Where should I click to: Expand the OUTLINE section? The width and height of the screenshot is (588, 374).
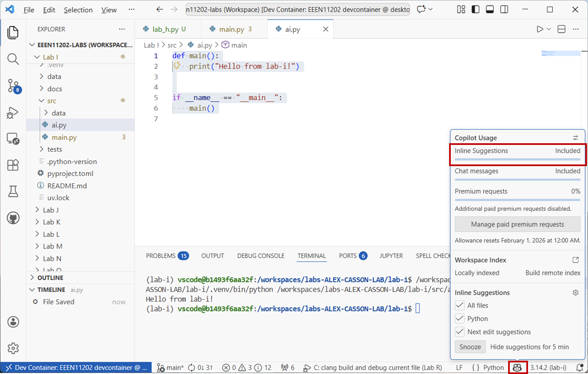pyautogui.click(x=50, y=278)
